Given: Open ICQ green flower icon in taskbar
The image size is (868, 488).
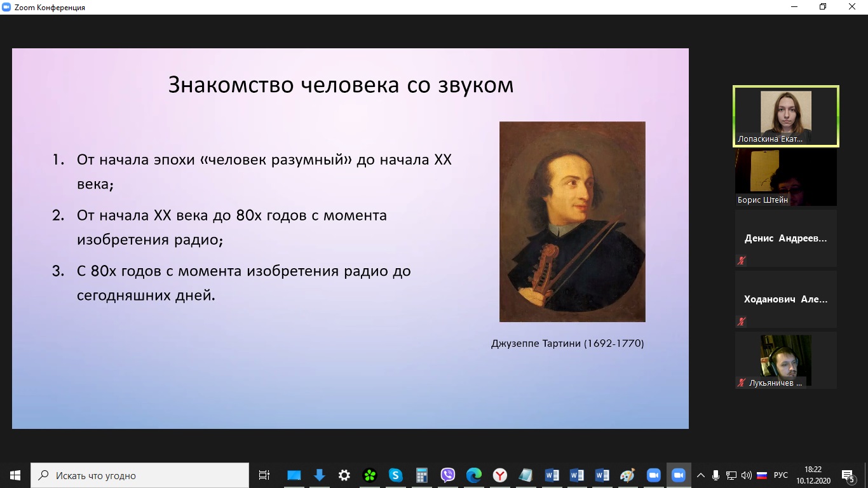Looking at the screenshot, I should point(370,475).
